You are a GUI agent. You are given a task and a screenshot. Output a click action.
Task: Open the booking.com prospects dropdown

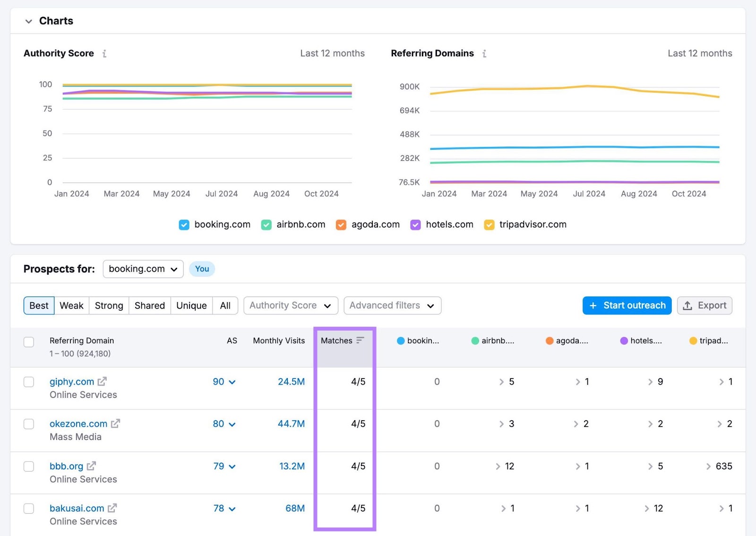click(x=143, y=269)
